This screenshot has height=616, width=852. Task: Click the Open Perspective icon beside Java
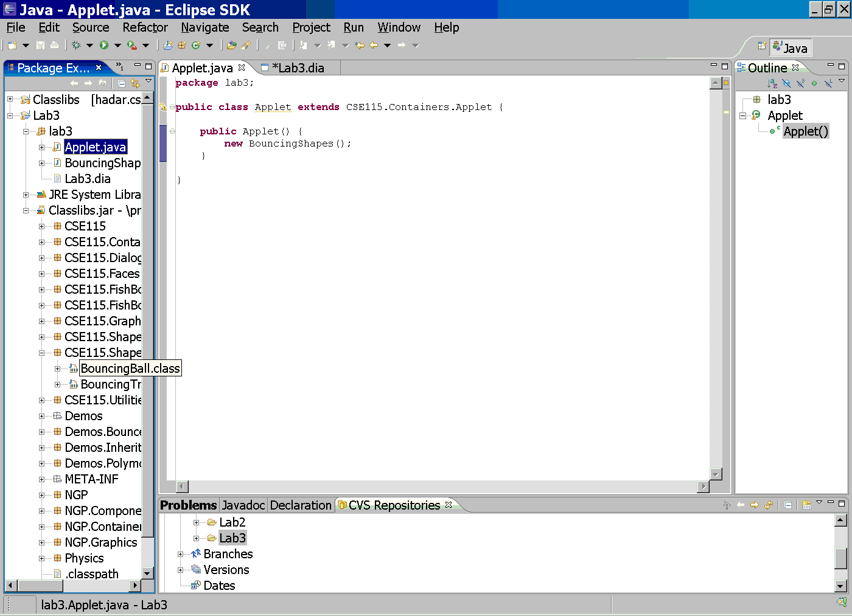[762, 46]
